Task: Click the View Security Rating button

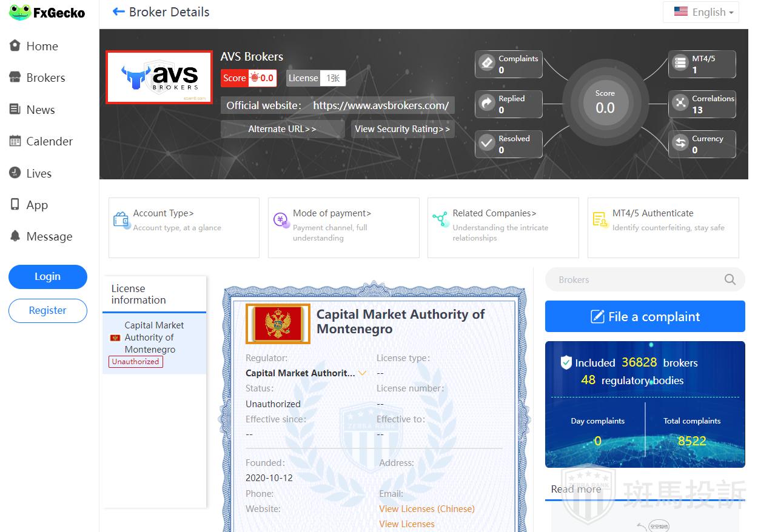Action: pos(402,129)
